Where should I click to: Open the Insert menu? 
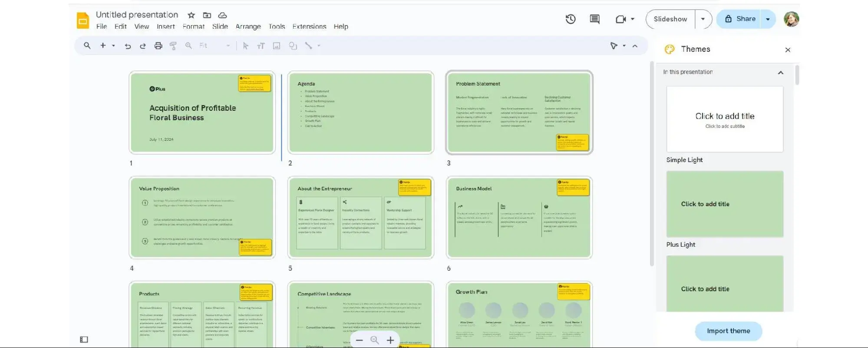click(x=165, y=27)
